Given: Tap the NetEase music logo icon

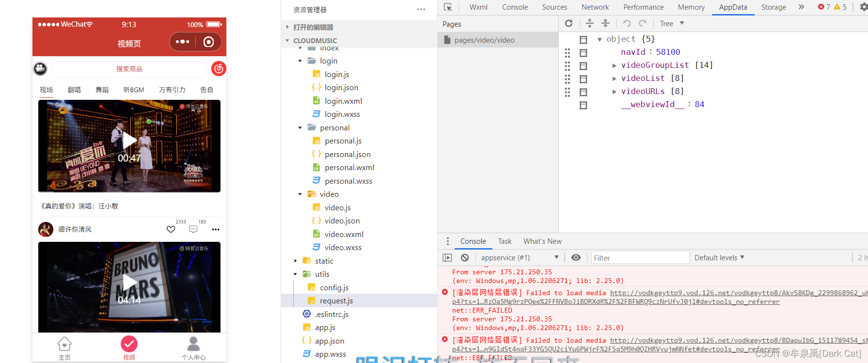Looking at the screenshot, I should pyautogui.click(x=219, y=69).
